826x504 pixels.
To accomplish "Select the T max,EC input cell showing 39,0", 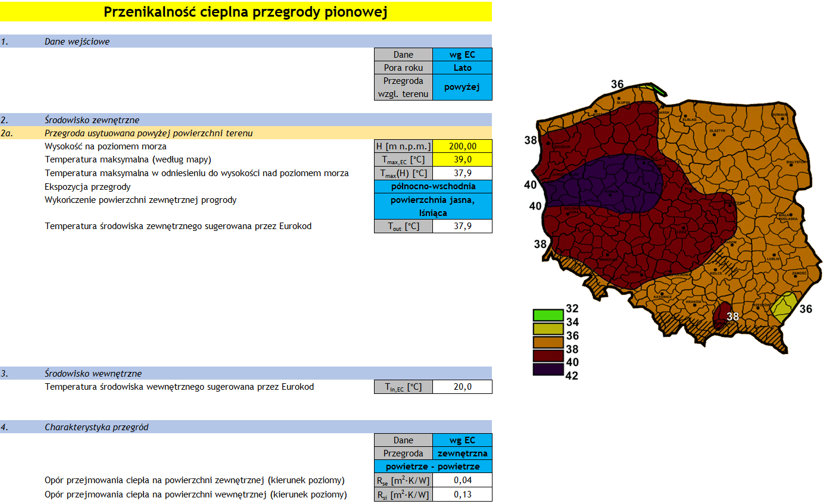I will [x=462, y=159].
